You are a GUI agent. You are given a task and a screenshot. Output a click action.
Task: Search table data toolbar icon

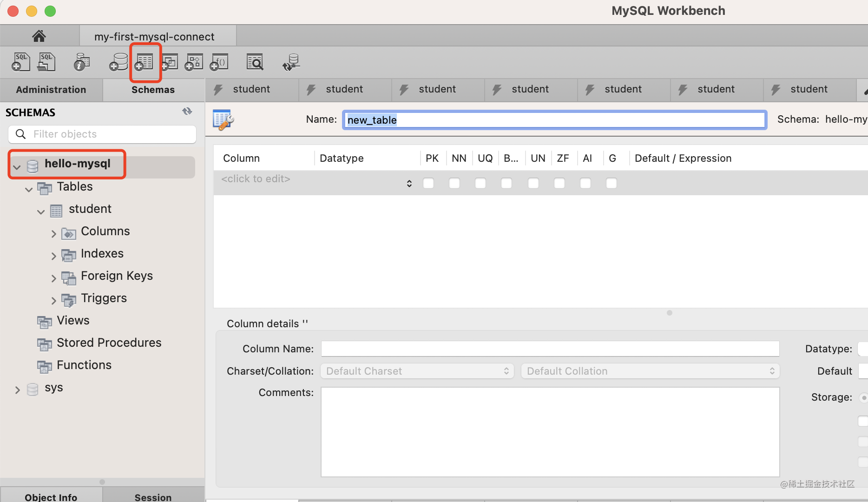pos(255,62)
